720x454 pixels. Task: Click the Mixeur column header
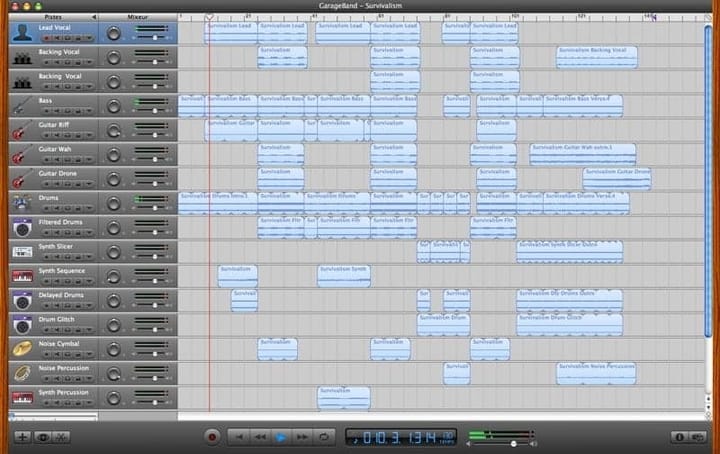pos(138,17)
